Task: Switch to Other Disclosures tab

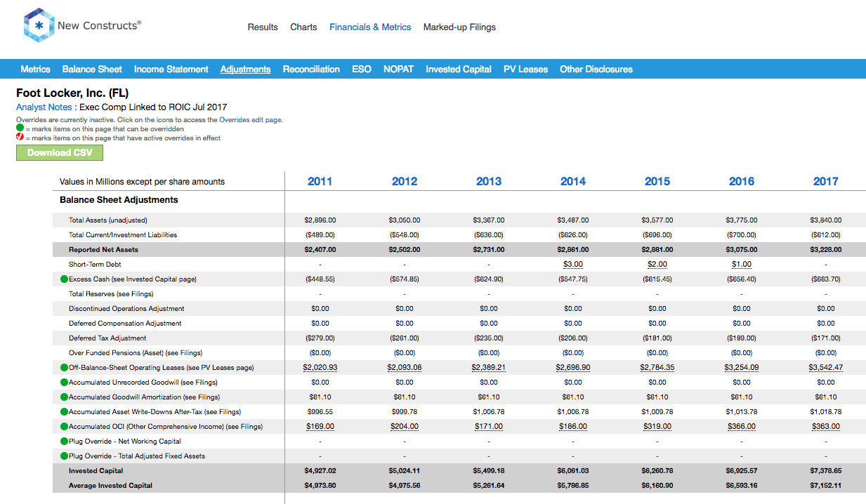Action: (596, 69)
